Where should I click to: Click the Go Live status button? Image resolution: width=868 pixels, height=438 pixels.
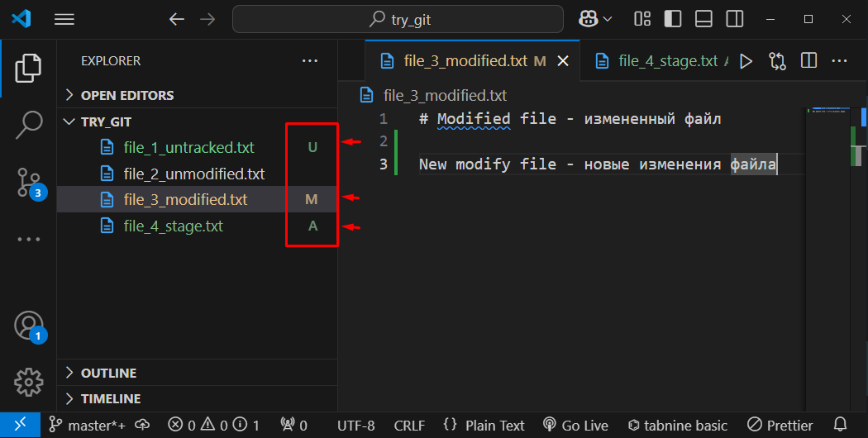coord(578,426)
